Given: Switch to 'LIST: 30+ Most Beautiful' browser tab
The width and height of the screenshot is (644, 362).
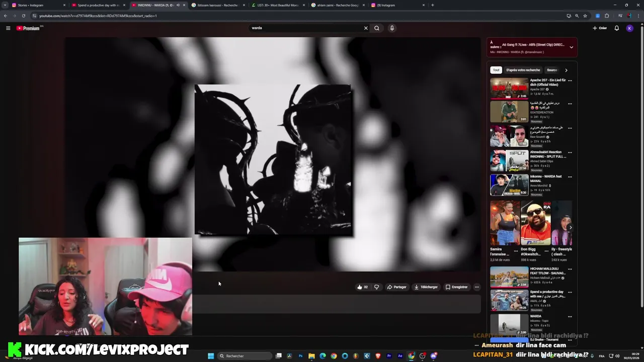Looking at the screenshot, I should [278, 5].
